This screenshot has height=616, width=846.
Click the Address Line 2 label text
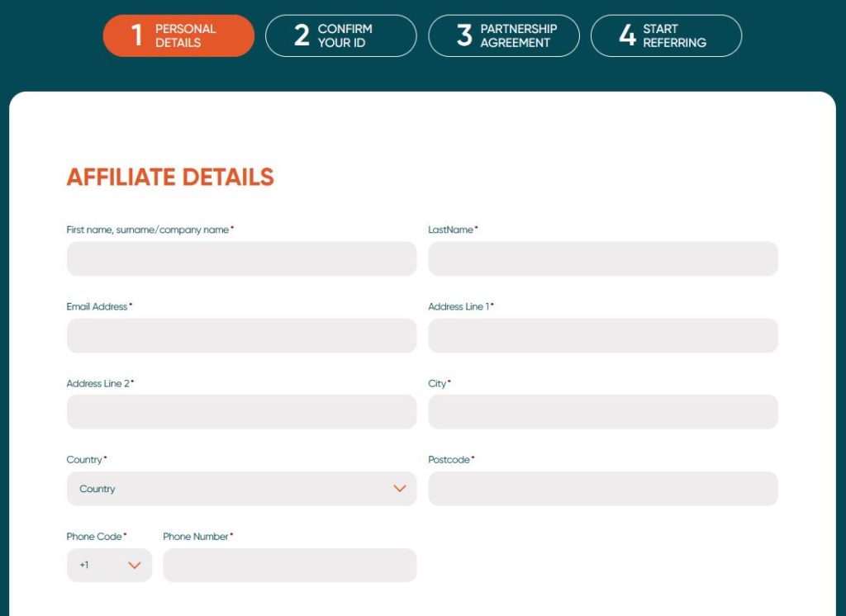pos(98,383)
